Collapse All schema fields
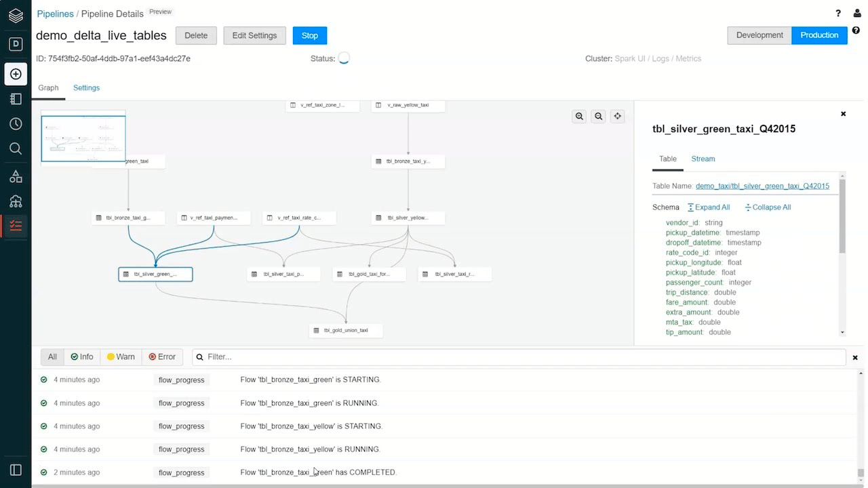Image resolution: width=868 pixels, height=488 pixels. coord(768,207)
